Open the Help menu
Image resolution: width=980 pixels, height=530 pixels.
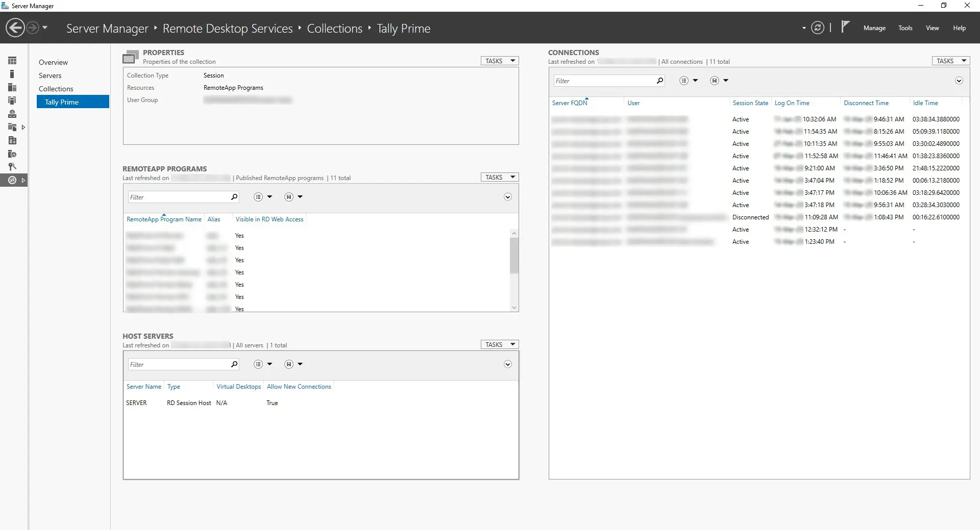959,28
